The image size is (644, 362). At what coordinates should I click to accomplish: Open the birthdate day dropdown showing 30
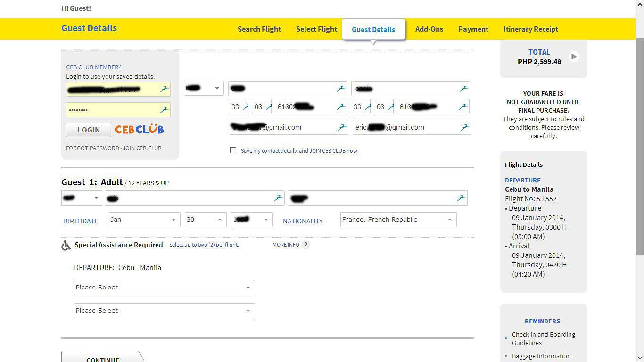(x=206, y=220)
